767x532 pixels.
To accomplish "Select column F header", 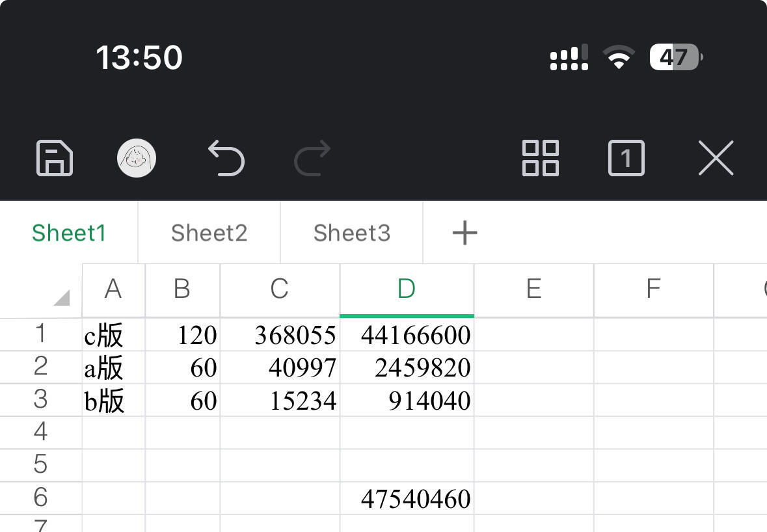I will 654,290.
